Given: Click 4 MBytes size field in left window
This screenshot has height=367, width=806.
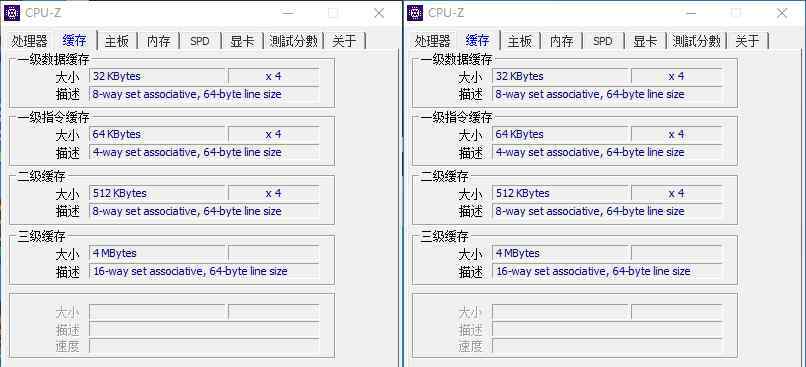Looking at the screenshot, I should pyautogui.click(x=157, y=253).
